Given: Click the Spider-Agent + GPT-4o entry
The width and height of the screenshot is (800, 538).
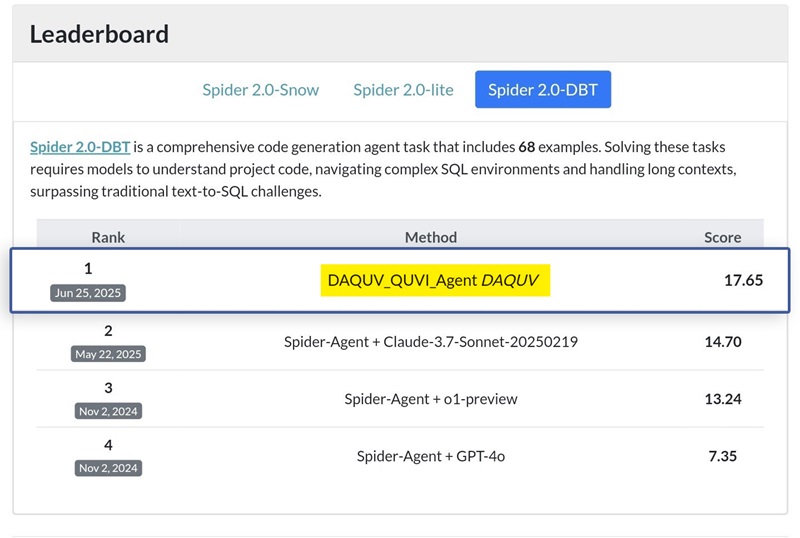Looking at the screenshot, I should click(431, 456).
